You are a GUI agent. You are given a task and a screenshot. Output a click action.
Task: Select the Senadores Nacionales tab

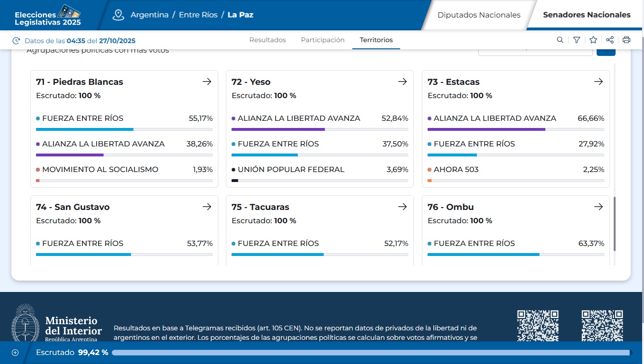pos(587,15)
